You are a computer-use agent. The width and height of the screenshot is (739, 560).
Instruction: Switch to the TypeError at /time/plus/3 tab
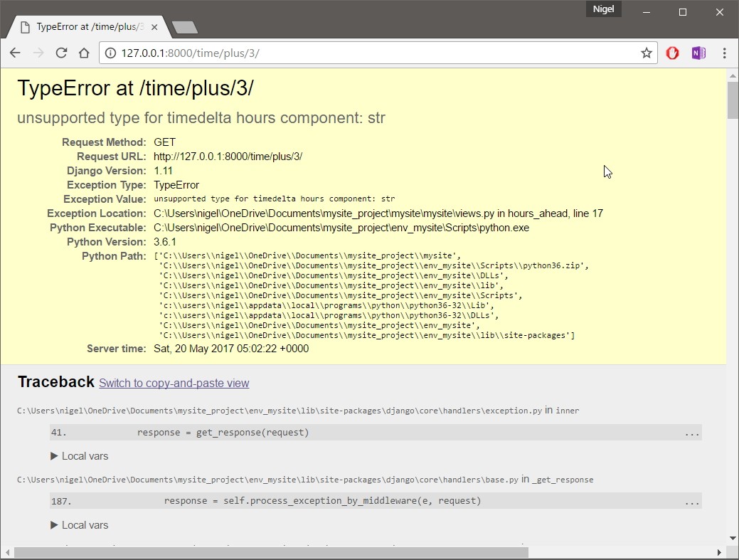click(x=85, y=27)
